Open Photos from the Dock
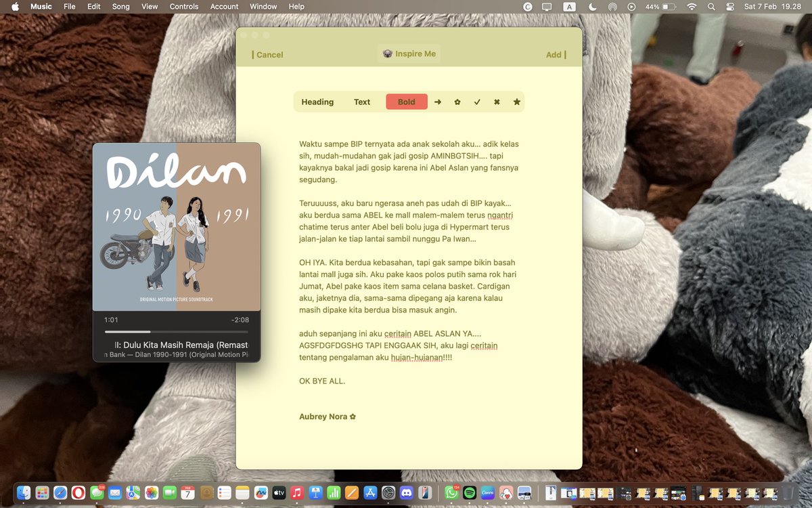The image size is (812, 508). pyautogui.click(x=152, y=493)
